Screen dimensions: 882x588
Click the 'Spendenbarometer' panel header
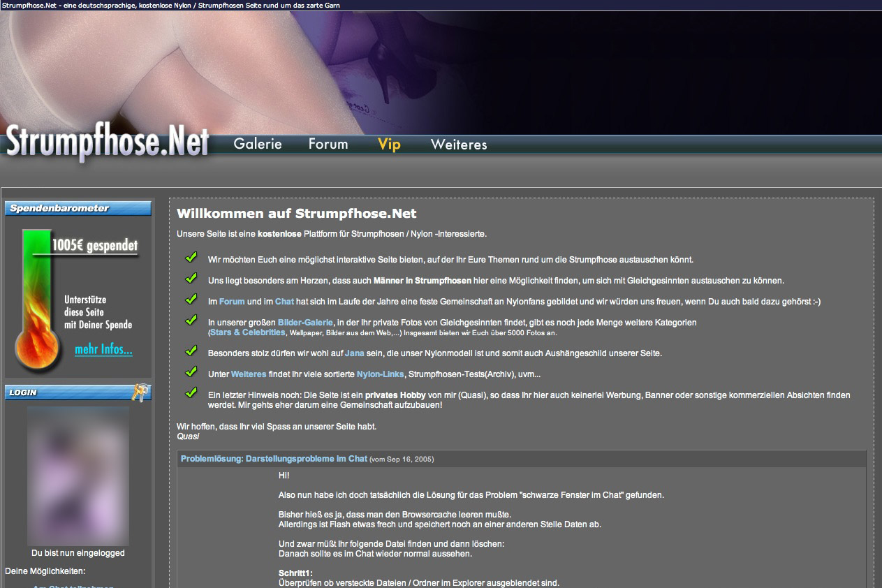78,208
